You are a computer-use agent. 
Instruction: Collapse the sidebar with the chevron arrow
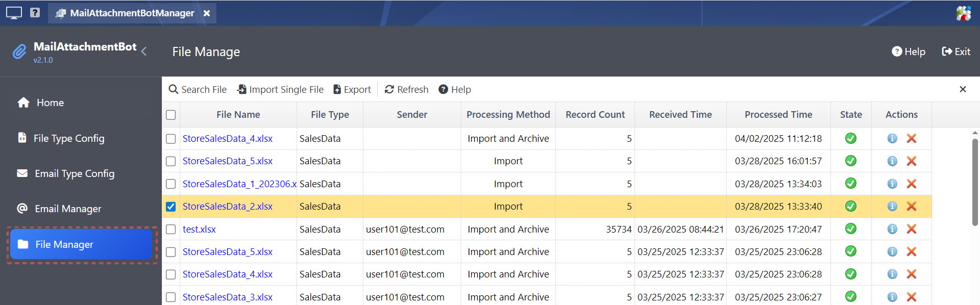point(144,52)
